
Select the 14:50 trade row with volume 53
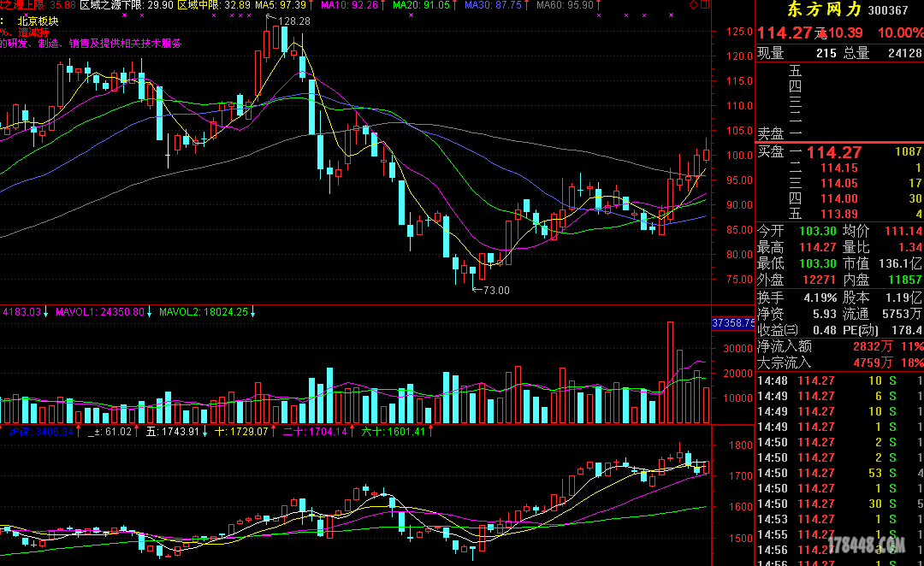tap(838, 473)
